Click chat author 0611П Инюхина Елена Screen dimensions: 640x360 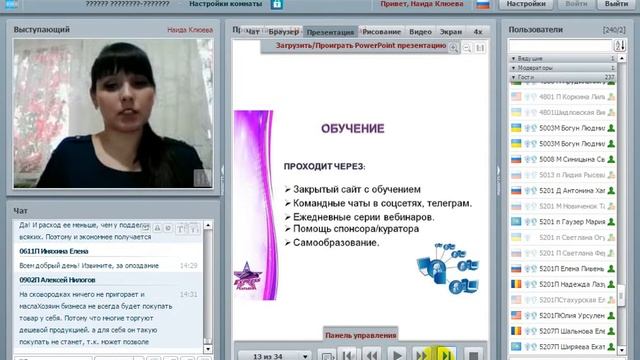point(53,251)
